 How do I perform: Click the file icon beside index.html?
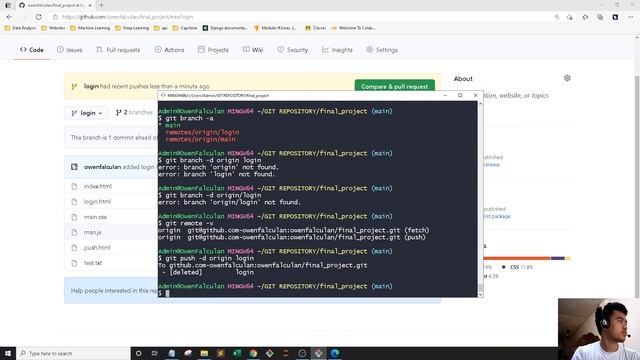tap(74, 186)
